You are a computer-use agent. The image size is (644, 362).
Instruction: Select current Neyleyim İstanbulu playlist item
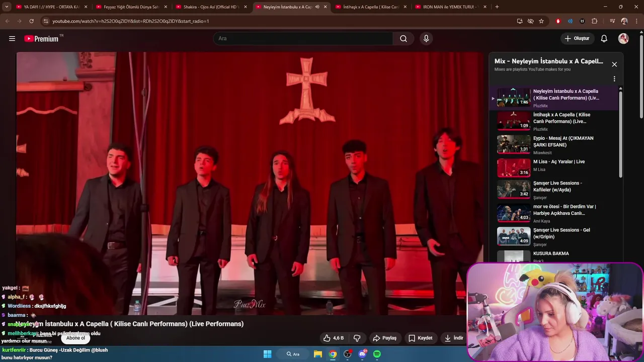click(553, 98)
